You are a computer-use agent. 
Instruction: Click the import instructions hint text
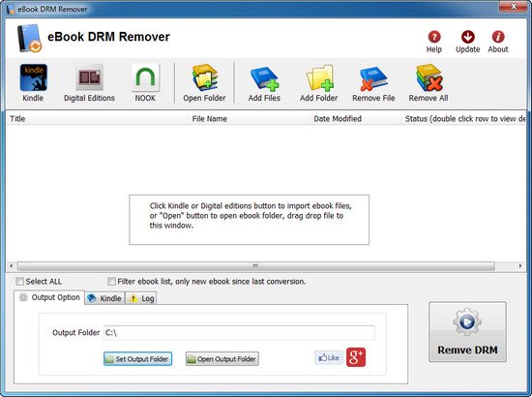[x=251, y=216]
